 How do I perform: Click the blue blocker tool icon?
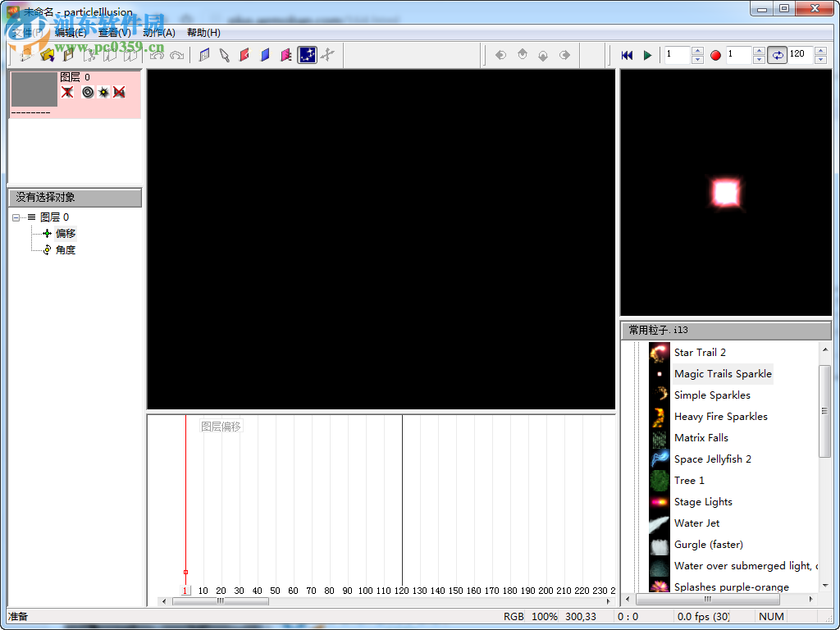click(265, 55)
